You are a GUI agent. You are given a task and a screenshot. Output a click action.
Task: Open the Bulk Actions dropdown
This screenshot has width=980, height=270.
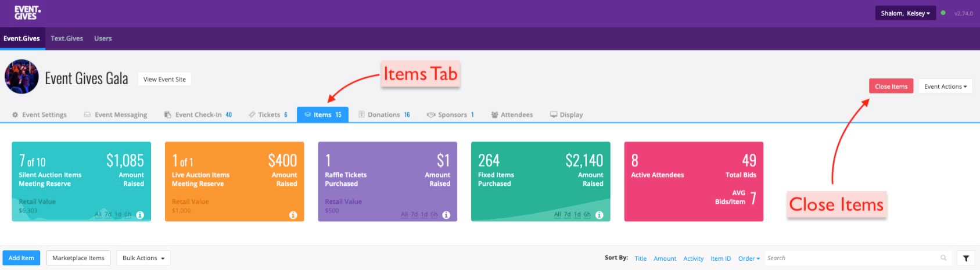143,258
